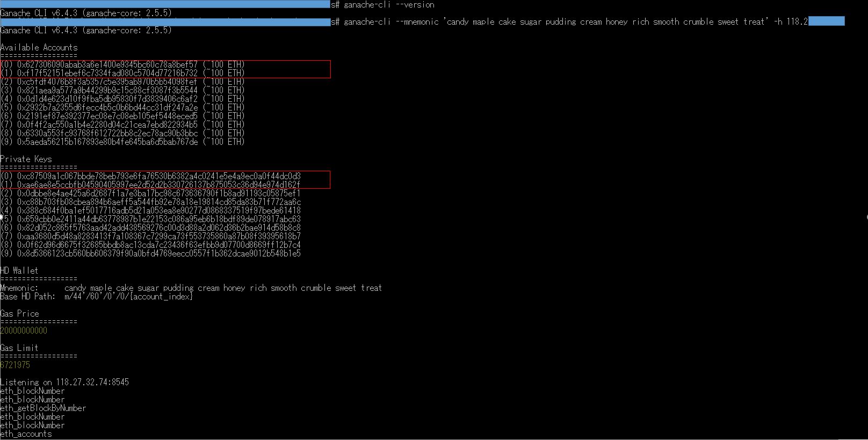Viewport: 868px width, 440px height.
Task: Click the gas price value 20000000000
Action: pos(24,331)
